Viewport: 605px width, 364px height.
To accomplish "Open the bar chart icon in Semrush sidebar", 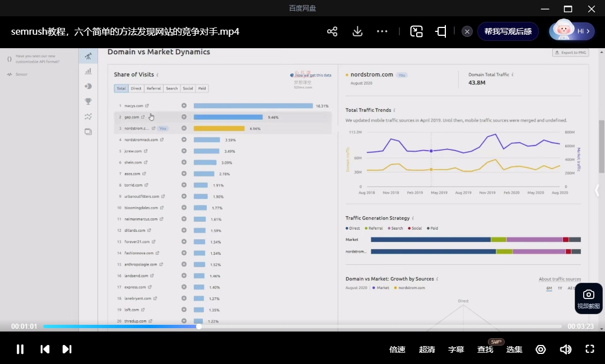I will (89, 71).
